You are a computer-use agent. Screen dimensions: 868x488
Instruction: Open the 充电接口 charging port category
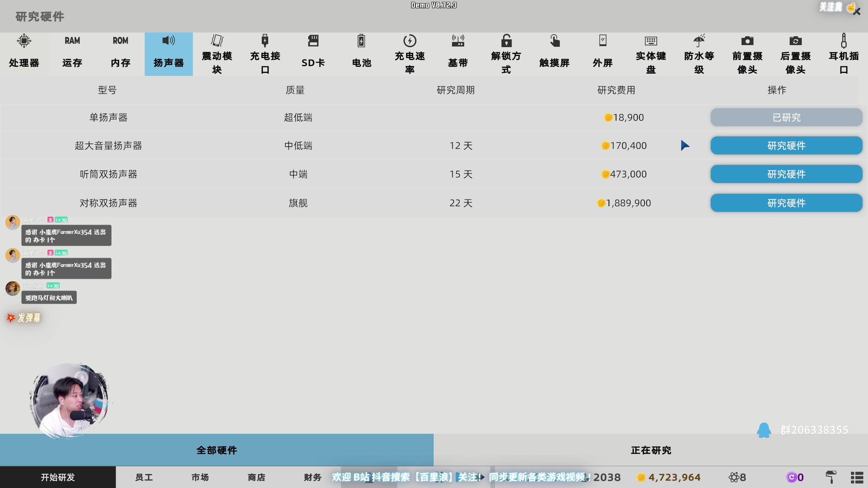pyautogui.click(x=265, y=54)
